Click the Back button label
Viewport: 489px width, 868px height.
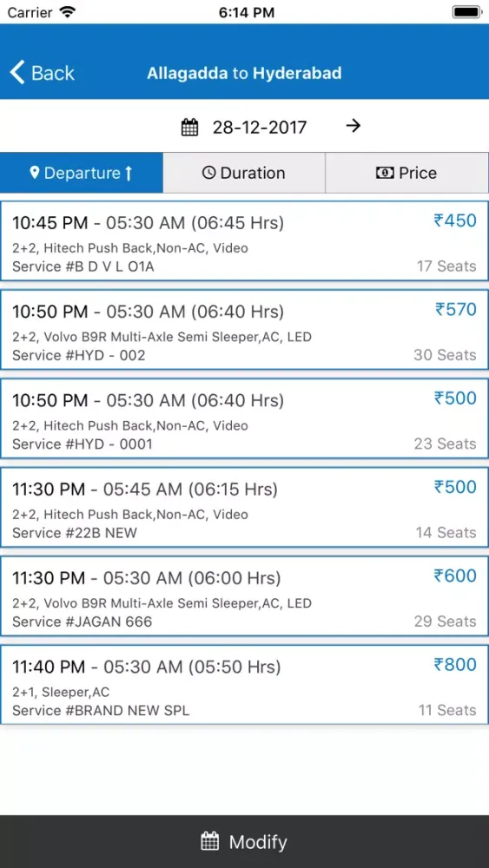pos(53,73)
